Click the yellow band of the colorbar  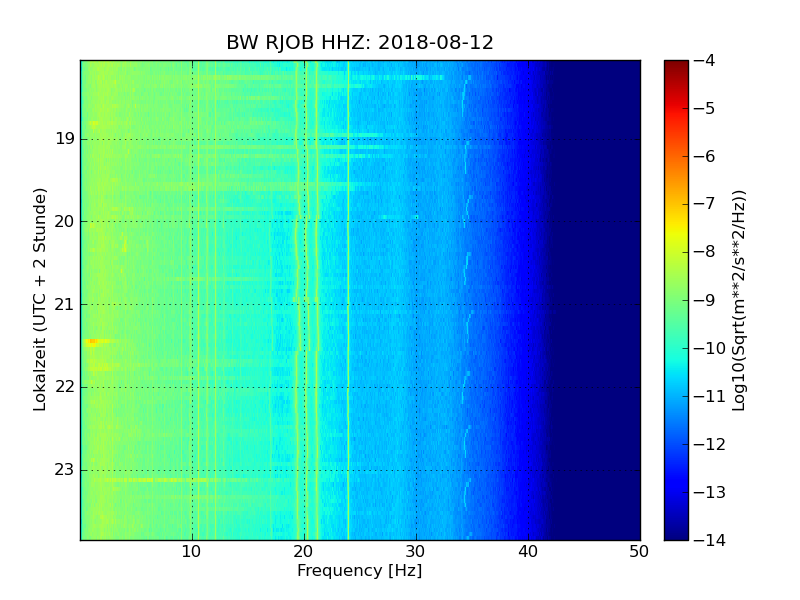coord(677,230)
